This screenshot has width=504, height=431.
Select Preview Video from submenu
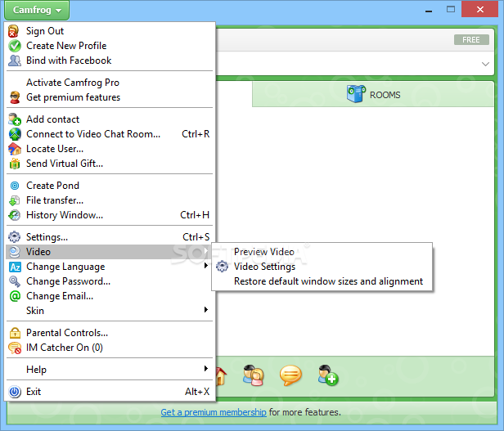point(264,252)
